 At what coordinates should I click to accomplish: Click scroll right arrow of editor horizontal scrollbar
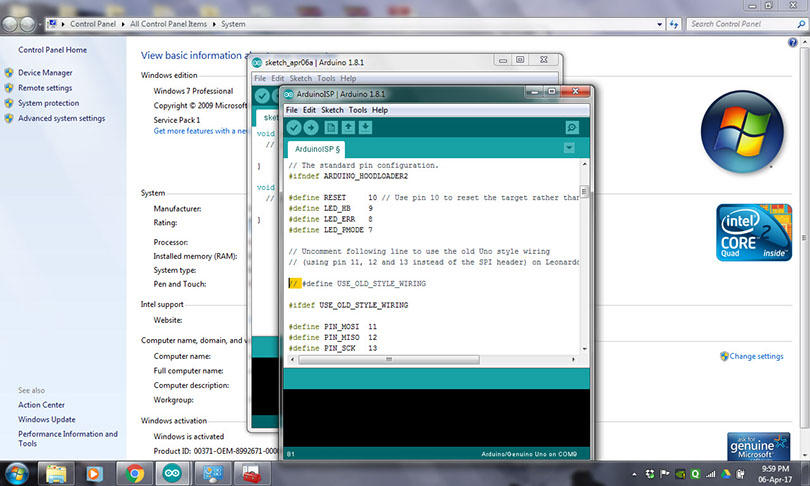pyautogui.click(x=573, y=359)
